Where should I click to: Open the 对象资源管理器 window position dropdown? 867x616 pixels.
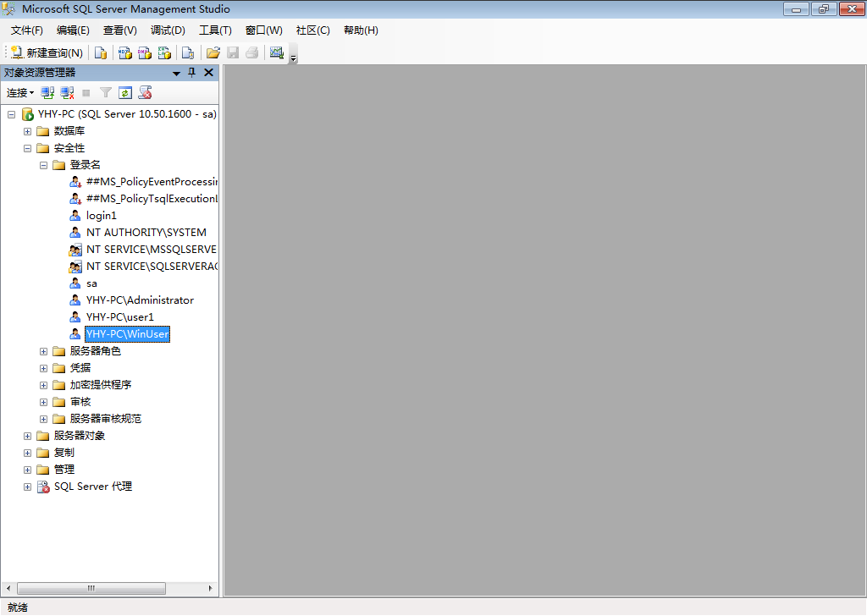coord(176,73)
